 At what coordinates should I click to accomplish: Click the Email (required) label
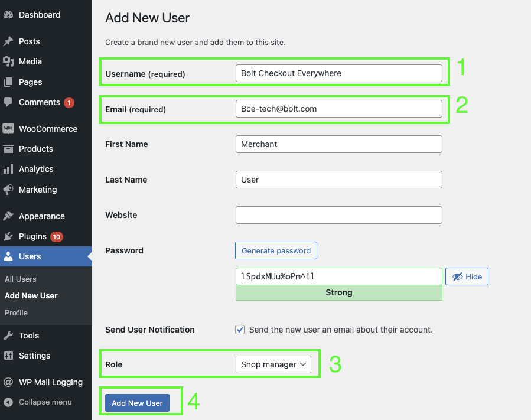pos(135,109)
